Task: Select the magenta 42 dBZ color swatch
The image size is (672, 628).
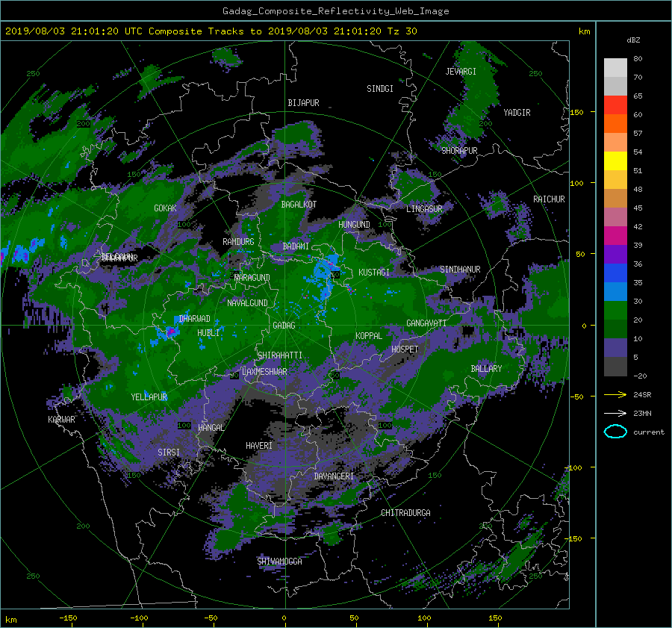Action: click(x=615, y=235)
